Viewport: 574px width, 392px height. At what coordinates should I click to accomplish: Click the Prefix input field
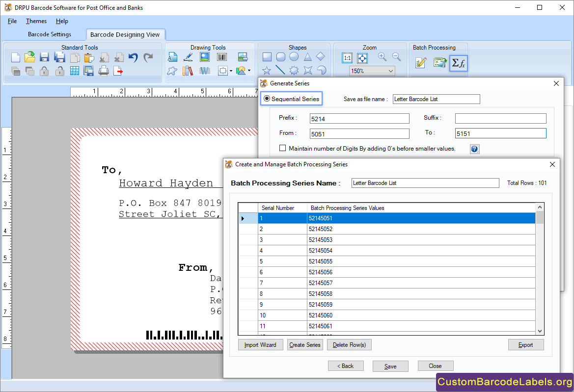(x=359, y=119)
